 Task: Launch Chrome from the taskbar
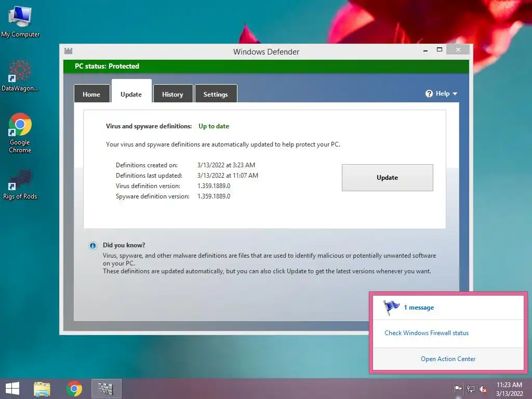tap(74, 389)
